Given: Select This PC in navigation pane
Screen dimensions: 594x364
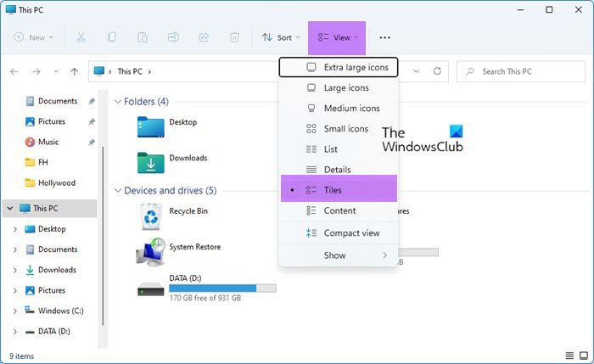Looking at the screenshot, I should pyautogui.click(x=49, y=209).
